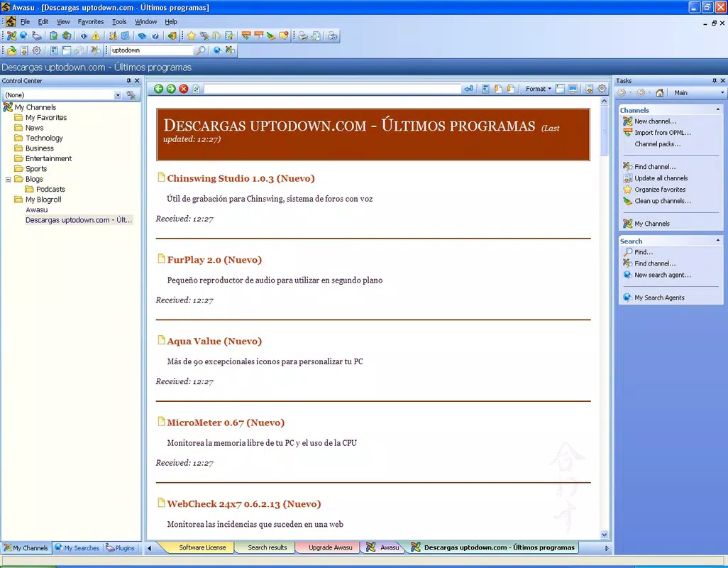Click the printer icon in main toolbar

[303, 35]
